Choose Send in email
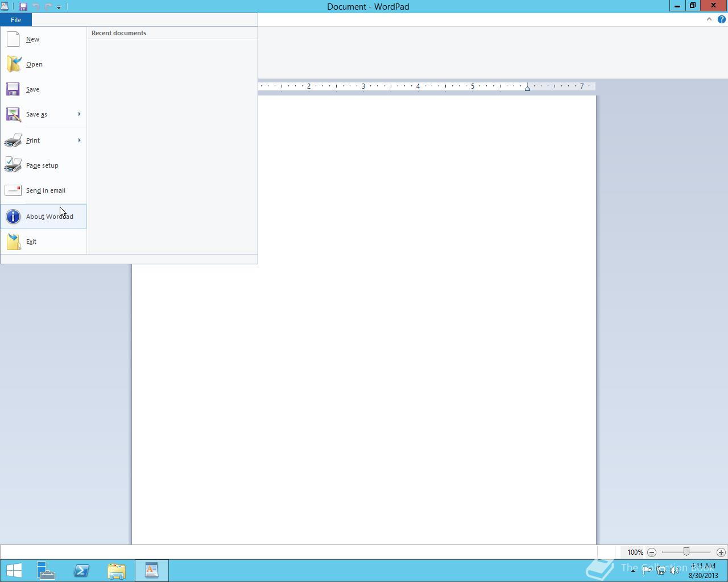This screenshot has height=582, width=728. 43,190
